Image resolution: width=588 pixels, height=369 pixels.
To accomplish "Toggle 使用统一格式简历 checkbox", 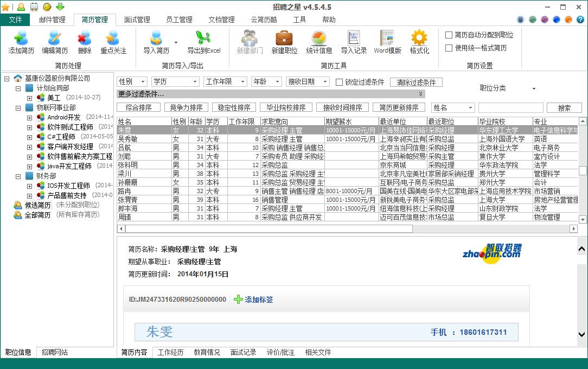I will [x=449, y=48].
